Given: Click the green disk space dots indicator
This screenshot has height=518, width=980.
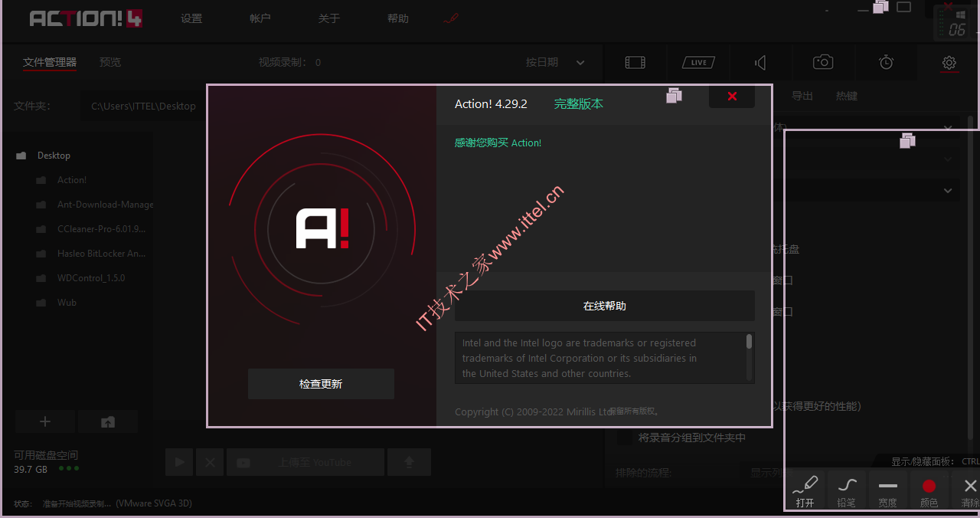Looking at the screenshot, I should [x=69, y=468].
